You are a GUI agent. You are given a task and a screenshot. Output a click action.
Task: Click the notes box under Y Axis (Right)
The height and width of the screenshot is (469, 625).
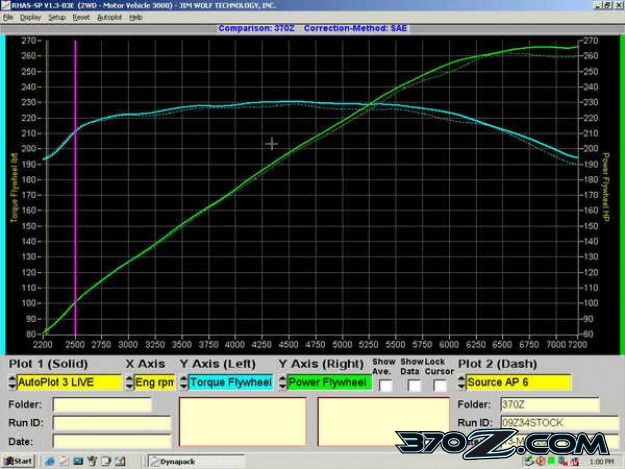pyautogui.click(x=383, y=422)
